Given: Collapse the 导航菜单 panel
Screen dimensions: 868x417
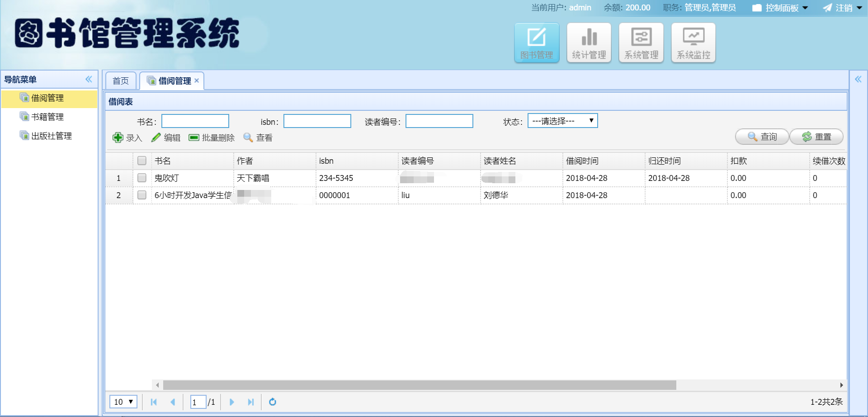Looking at the screenshot, I should (89, 80).
